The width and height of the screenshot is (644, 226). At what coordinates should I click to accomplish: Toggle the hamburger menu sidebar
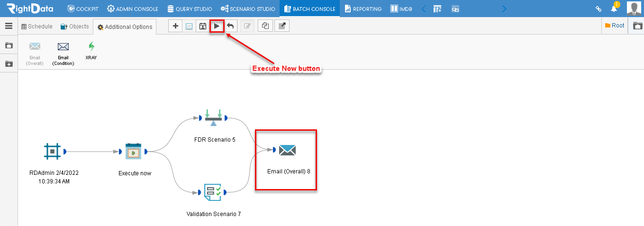click(9, 26)
